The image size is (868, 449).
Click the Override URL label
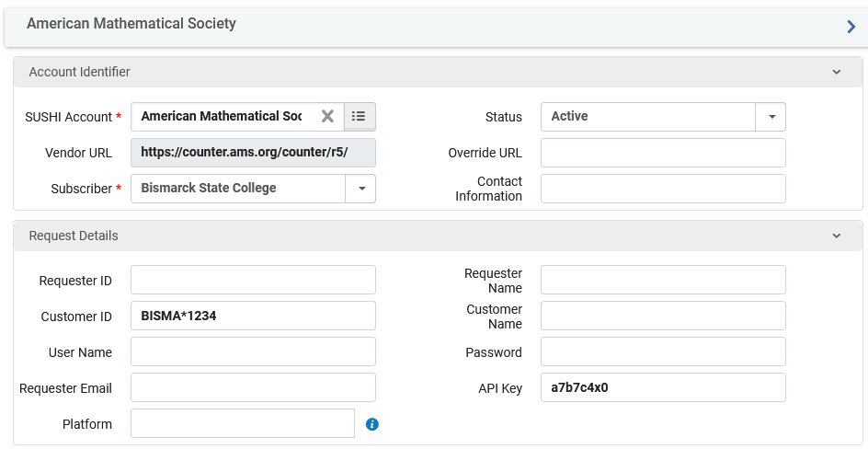(x=485, y=154)
